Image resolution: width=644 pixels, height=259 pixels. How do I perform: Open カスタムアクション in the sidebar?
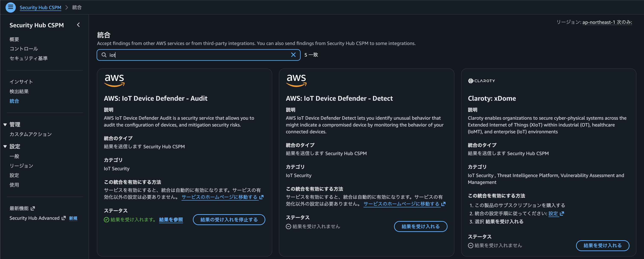31,134
